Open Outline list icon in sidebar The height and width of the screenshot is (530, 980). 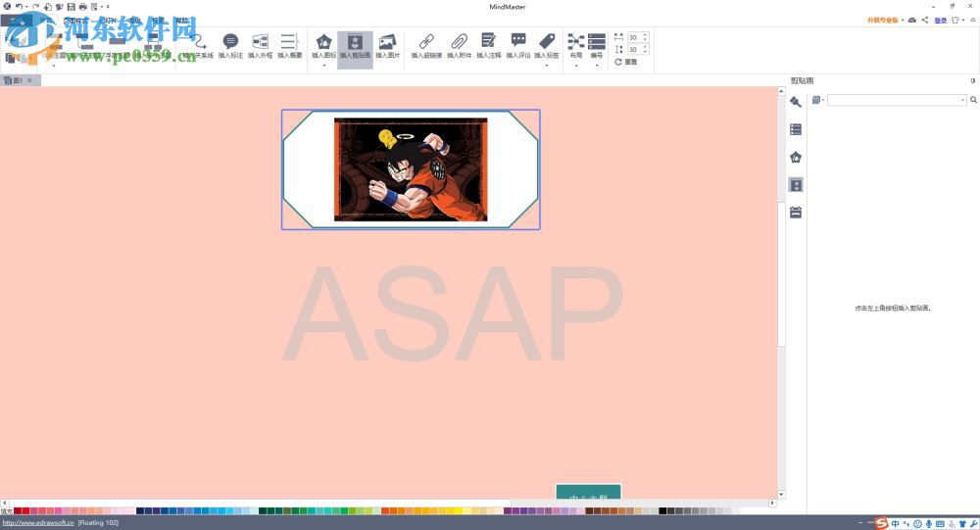[796, 129]
